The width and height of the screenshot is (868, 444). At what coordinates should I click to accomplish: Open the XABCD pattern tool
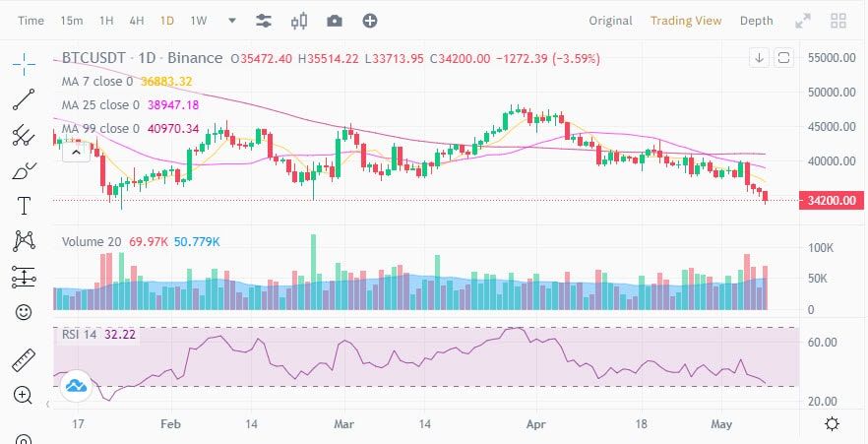(24, 240)
